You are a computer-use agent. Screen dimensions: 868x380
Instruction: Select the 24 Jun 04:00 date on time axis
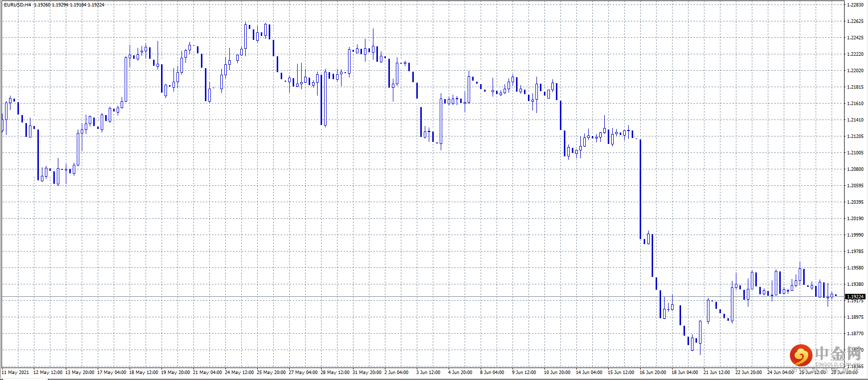pyautogui.click(x=781, y=373)
